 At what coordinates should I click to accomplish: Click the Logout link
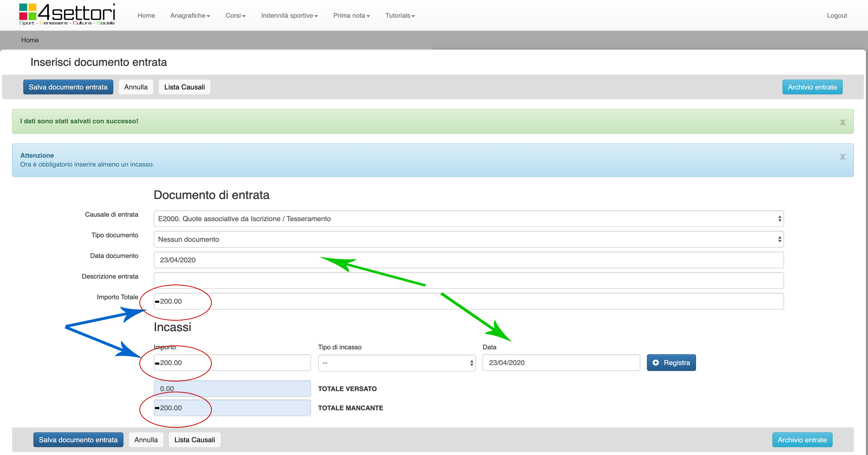[x=837, y=15]
